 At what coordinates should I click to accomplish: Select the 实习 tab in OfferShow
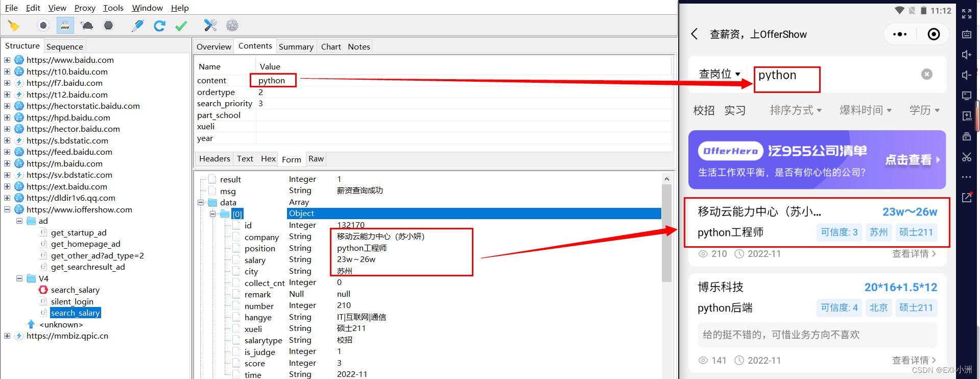pos(735,110)
